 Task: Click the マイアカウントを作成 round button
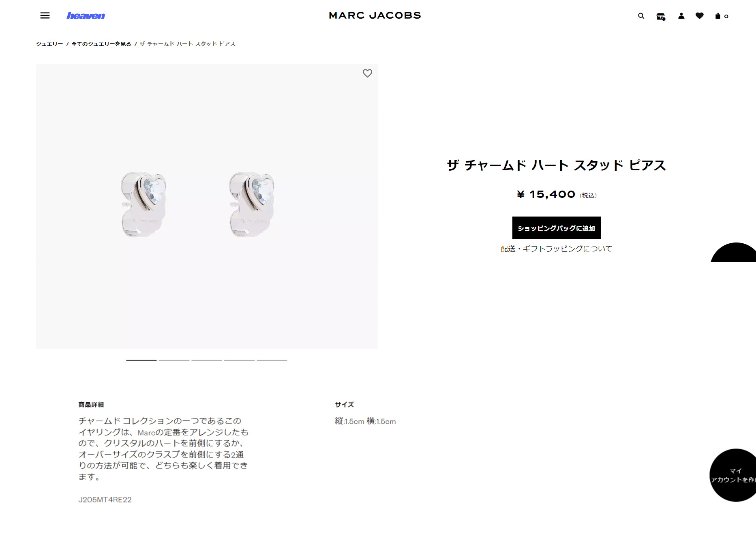[733, 475]
